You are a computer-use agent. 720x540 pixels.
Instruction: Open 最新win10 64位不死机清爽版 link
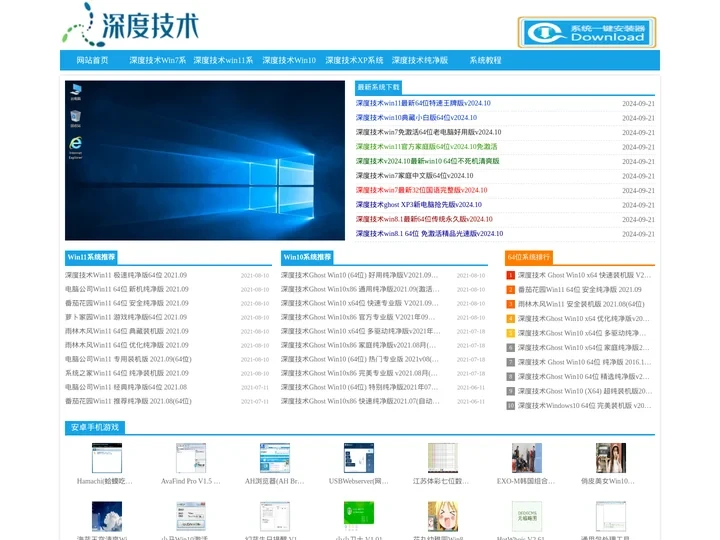coord(427,161)
